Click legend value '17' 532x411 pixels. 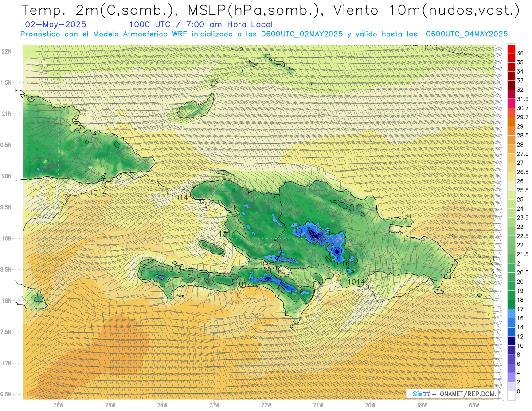point(520,309)
